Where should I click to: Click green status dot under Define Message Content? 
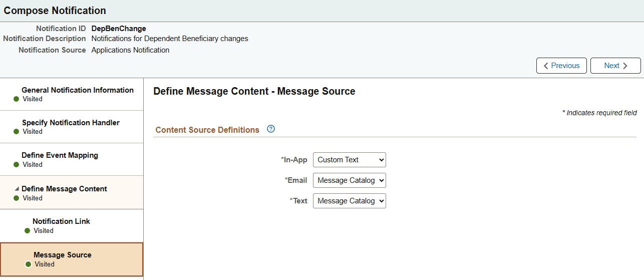[16, 198]
